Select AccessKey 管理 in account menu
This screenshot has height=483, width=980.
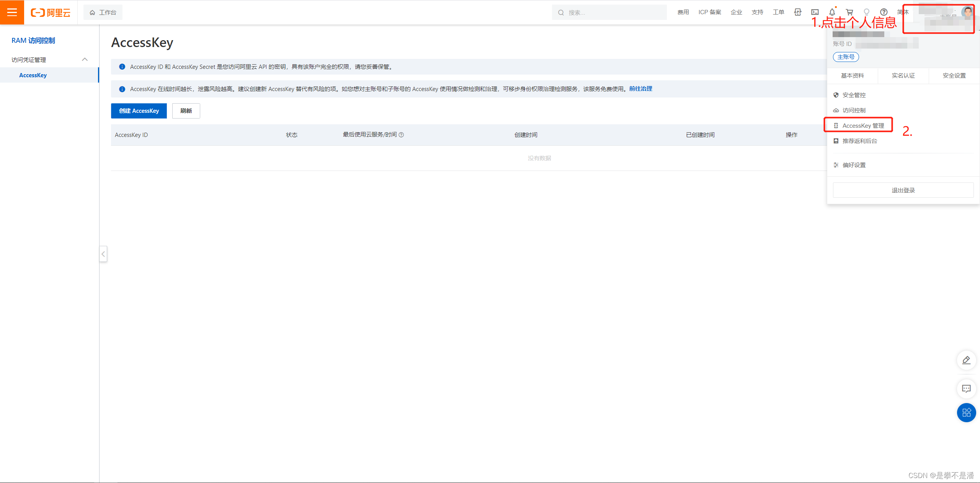863,126
